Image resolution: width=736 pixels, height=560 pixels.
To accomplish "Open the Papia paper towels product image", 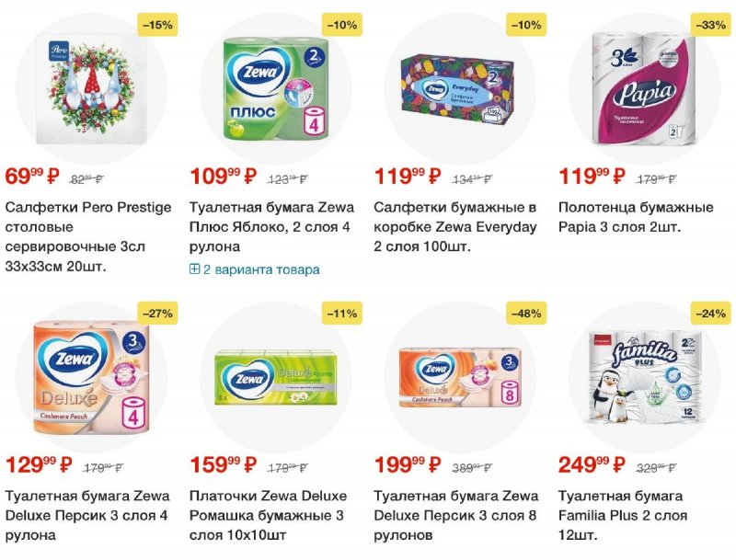I will click(643, 88).
